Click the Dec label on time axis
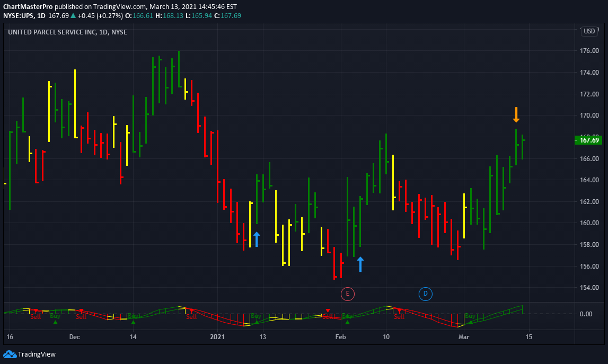 pos(74,337)
